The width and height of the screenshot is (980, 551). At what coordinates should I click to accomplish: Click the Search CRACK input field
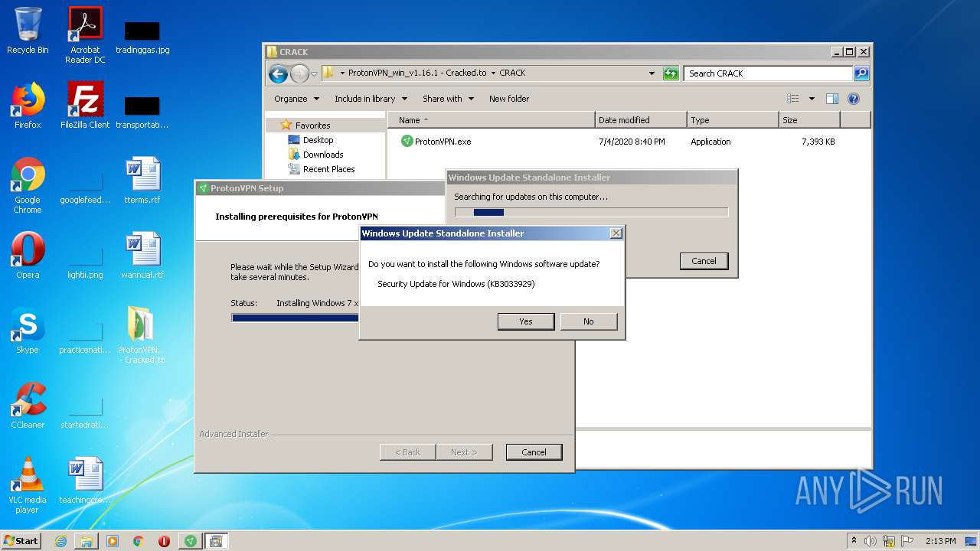pyautogui.click(x=768, y=73)
